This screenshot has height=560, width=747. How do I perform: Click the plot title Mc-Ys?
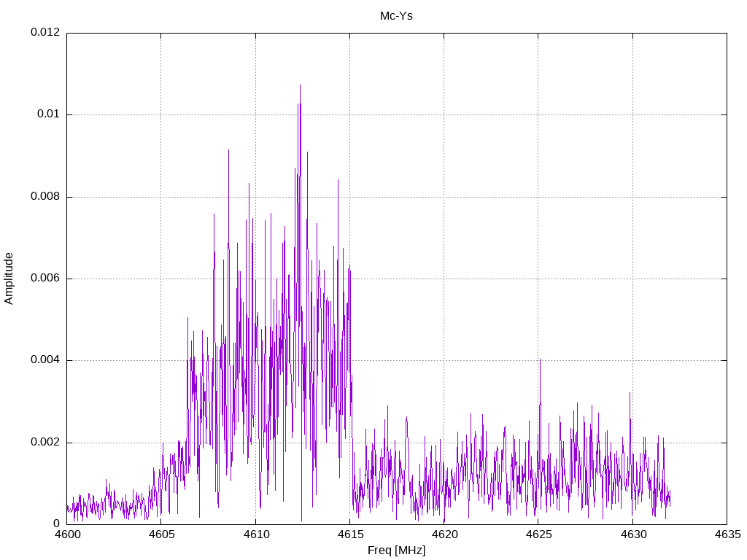pyautogui.click(x=396, y=16)
